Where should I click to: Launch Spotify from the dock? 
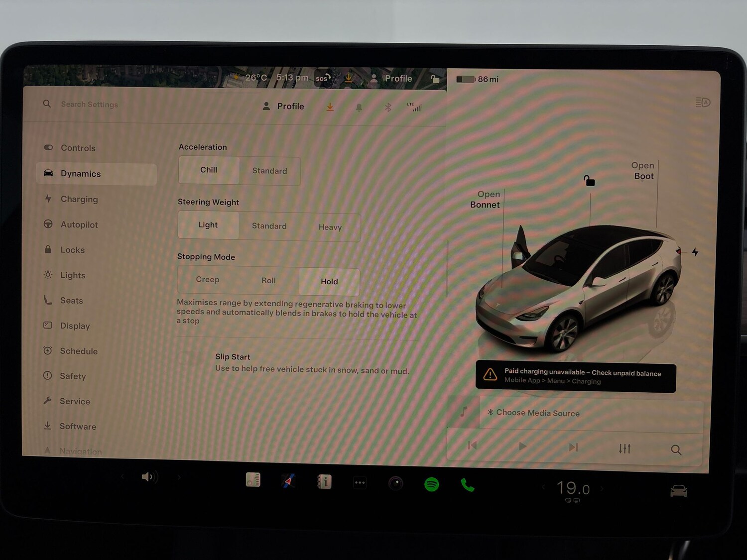tap(432, 484)
